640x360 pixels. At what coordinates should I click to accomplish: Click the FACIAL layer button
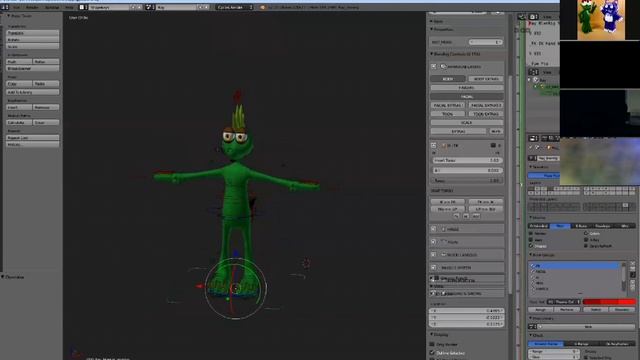click(467, 97)
